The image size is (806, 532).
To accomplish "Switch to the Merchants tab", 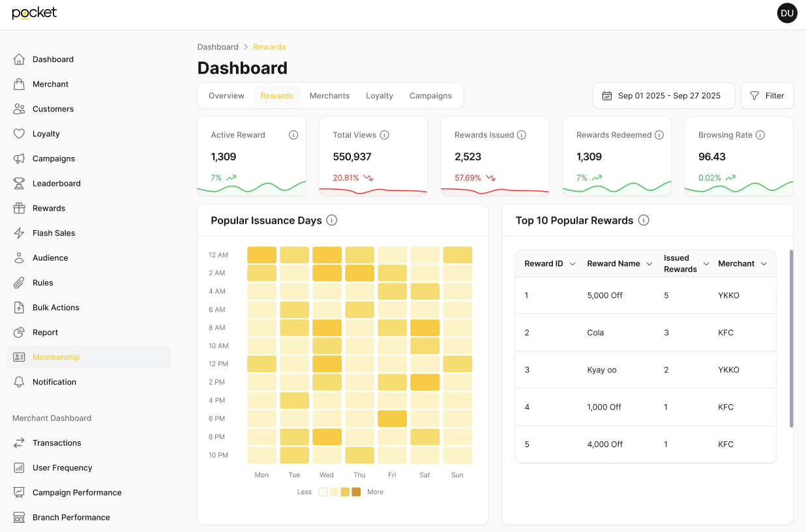I will click(x=329, y=96).
